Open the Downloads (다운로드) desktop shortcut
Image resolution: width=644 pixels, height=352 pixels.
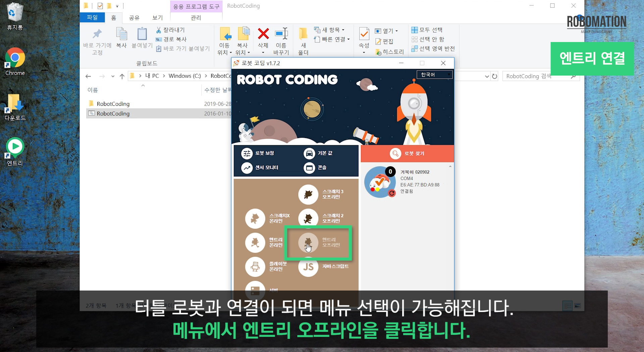point(15,107)
